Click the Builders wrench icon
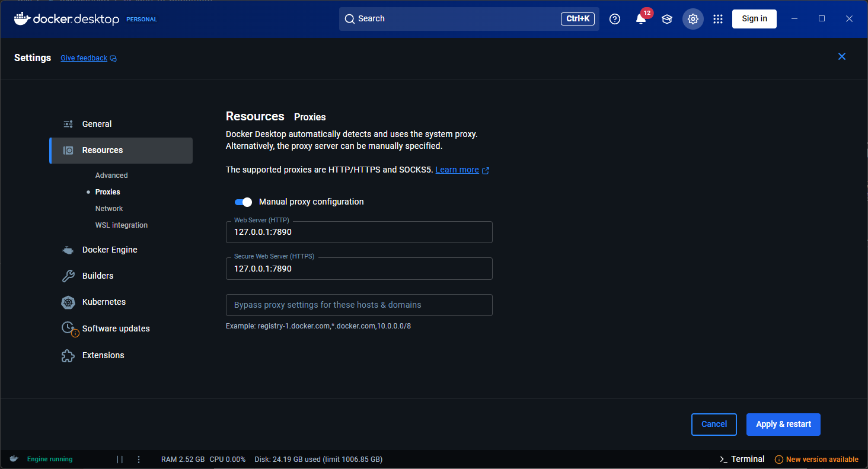Viewport: 868px width, 469px height. pyautogui.click(x=68, y=276)
